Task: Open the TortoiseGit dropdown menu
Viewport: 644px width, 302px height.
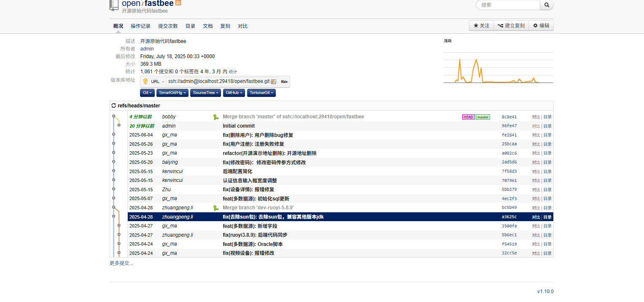Action: [x=261, y=93]
